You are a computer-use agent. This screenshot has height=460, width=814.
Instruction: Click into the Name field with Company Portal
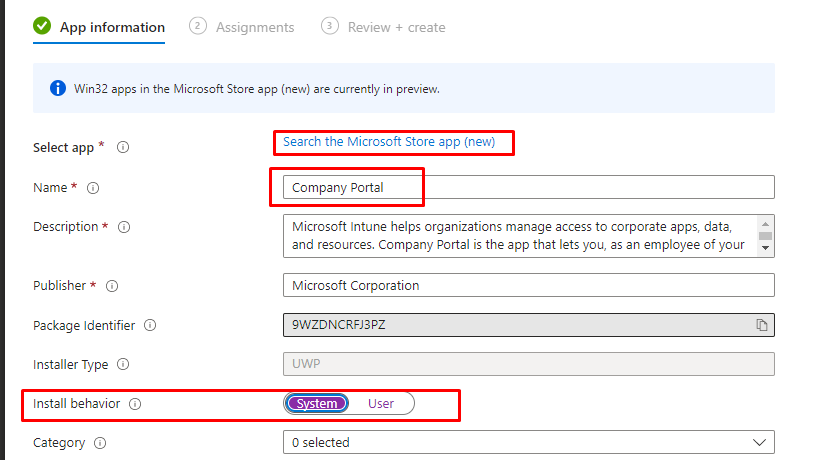click(528, 187)
